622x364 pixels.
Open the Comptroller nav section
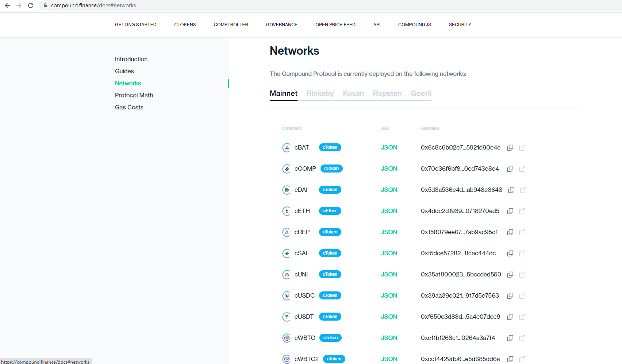pyautogui.click(x=231, y=25)
